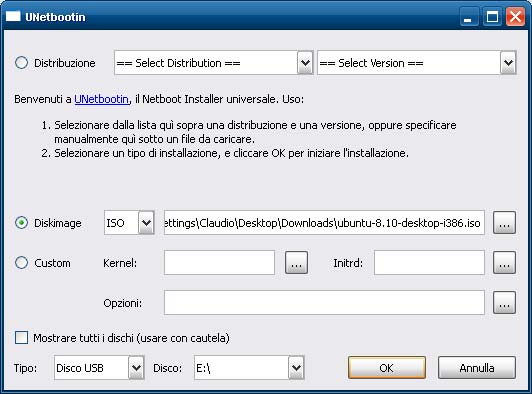Screen dimensions: 532x394
Task: Close the UNetbootin window
Action: point(515,17)
